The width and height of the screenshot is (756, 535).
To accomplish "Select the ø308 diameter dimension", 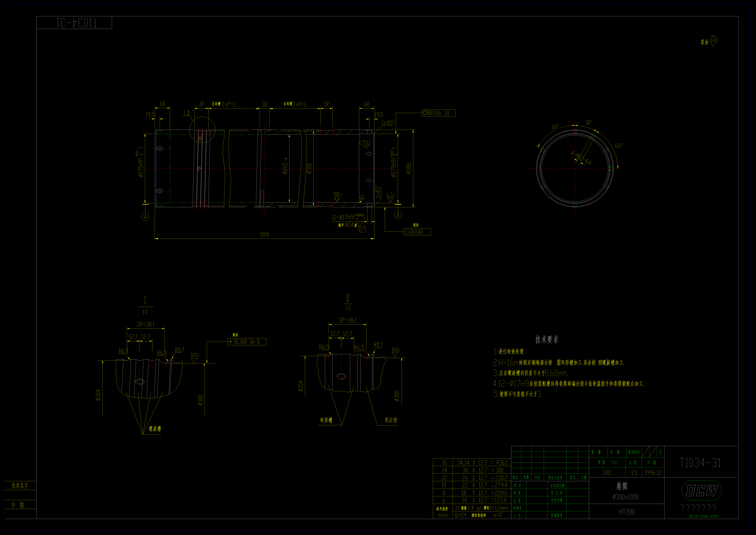I will [x=409, y=168].
